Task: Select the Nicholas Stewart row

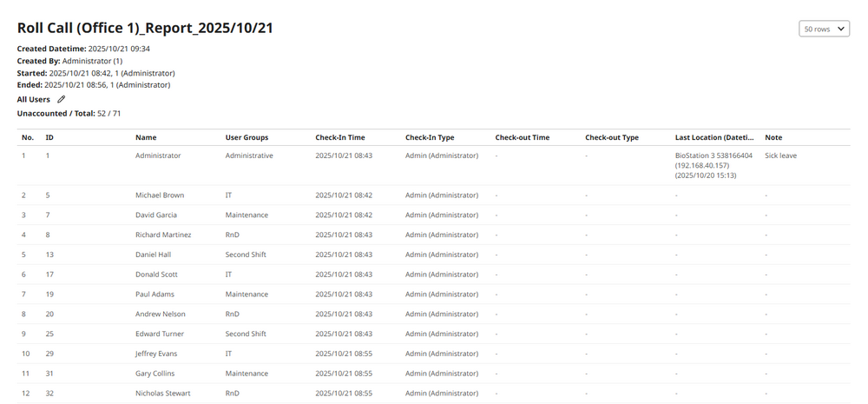Action: coord(162,393)
